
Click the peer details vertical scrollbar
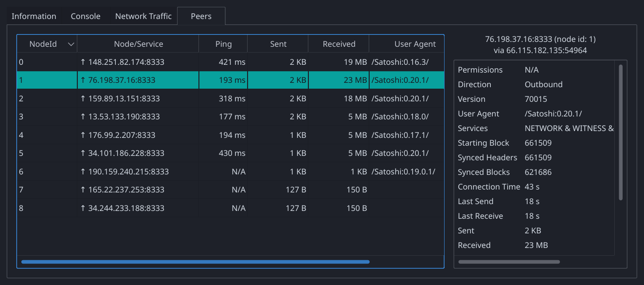coord(621,132)
